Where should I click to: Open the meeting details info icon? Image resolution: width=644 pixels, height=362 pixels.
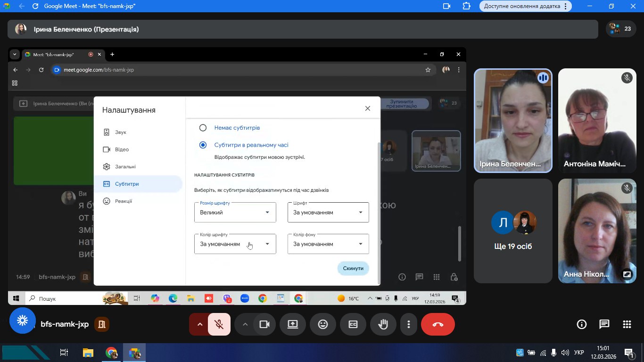(581, 324)
